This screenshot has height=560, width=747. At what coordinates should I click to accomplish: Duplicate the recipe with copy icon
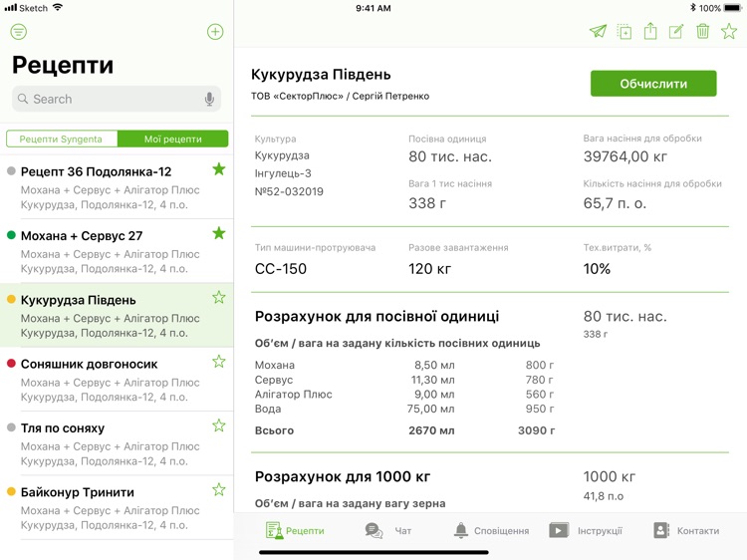tap(624, 32)
